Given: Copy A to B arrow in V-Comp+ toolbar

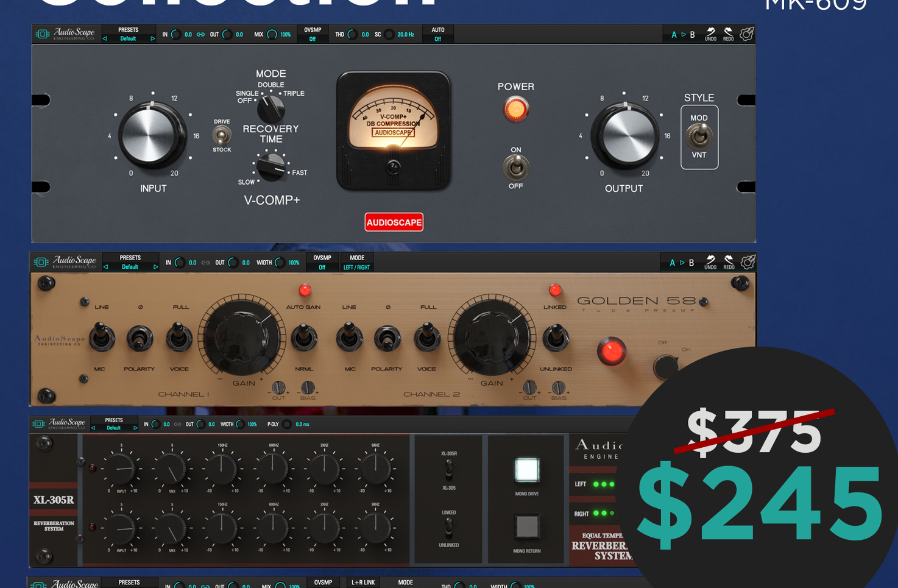Looking at the screenshot, I should click(x=683, y=35).
